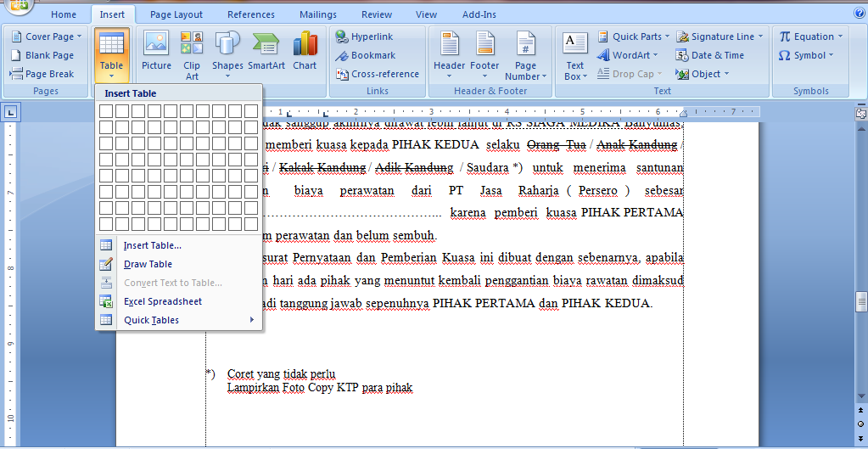Insert a Bookmark
This screenshot has width=868, height=449.
pyautogui.click(x=366, y=55)
